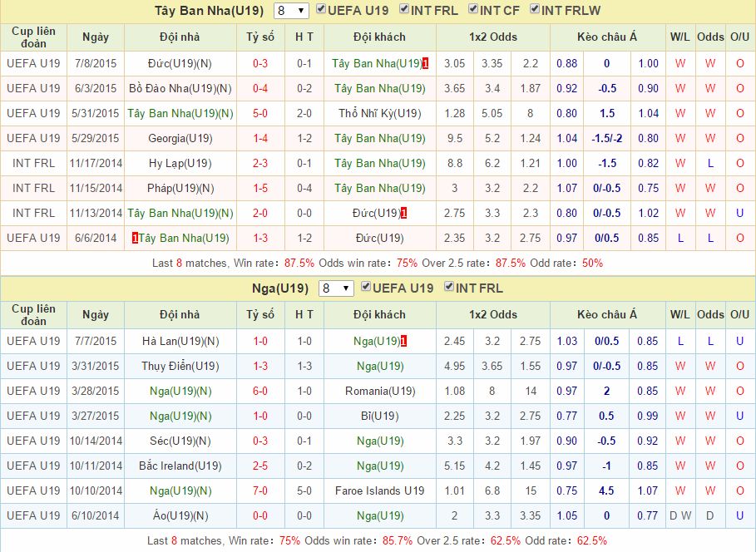Click the Kèo châu Á header in Tây Ban Nha table

coord(607,37)
